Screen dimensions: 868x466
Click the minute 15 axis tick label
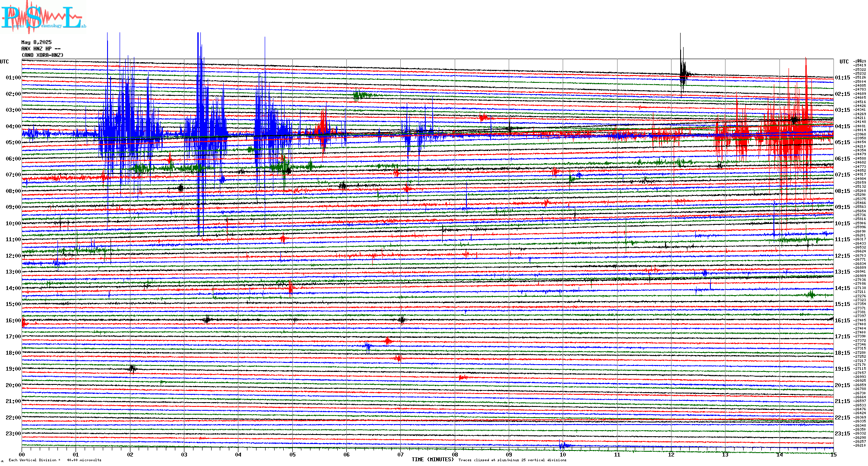point(833,455)
